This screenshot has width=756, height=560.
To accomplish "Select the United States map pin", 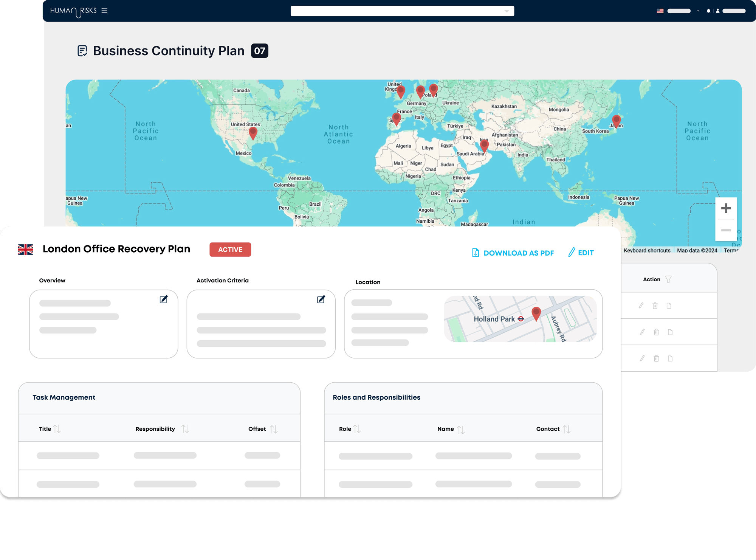I will [x=253, y=133].
